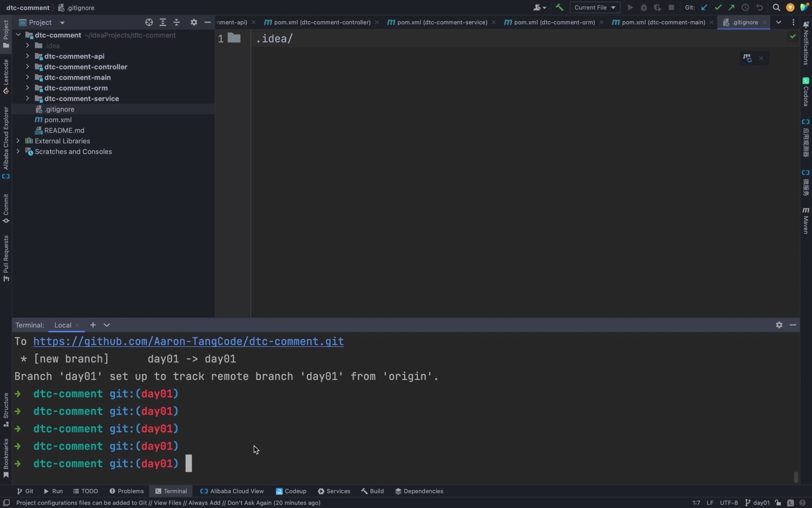Viewport: 812px width, 508px height.
Task: Open Current File run configuration dropdown
Action: click(595, 8)
